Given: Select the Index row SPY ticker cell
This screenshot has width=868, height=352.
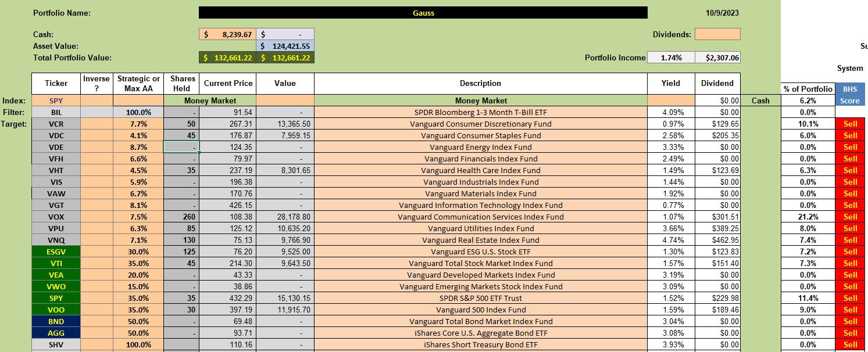Looking at the screenshot, I should click(56, 100).
